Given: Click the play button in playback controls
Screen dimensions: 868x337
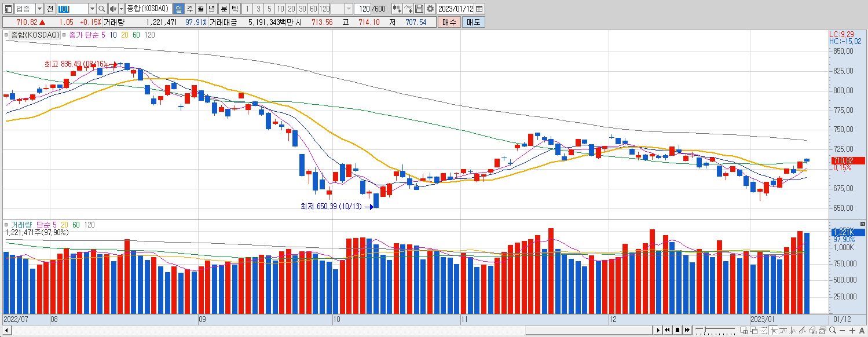Looking at the screenshot, I should tap(658, 330).
